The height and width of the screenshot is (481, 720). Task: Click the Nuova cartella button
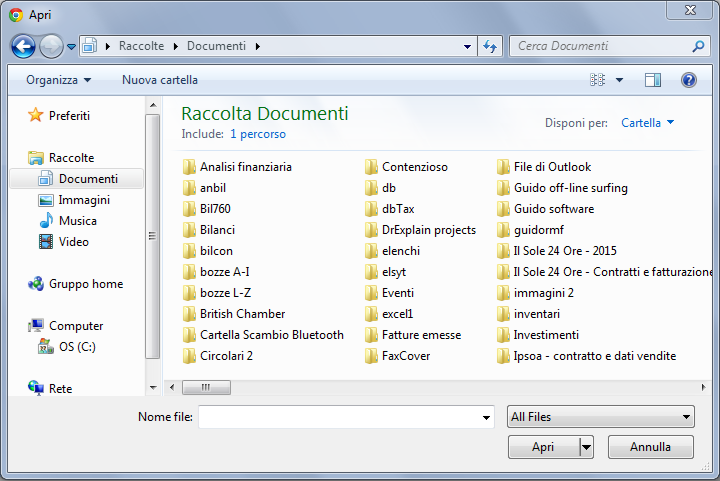point(160,80)
